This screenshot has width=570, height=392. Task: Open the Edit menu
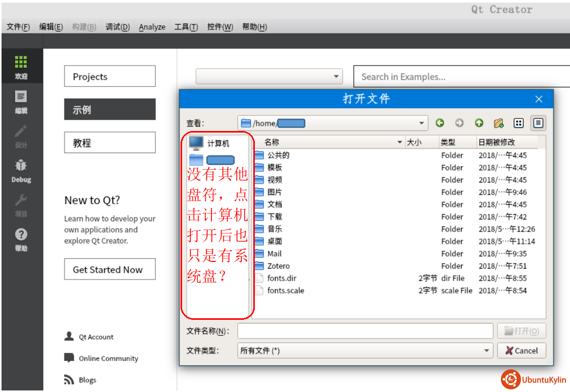click(51, 27)
